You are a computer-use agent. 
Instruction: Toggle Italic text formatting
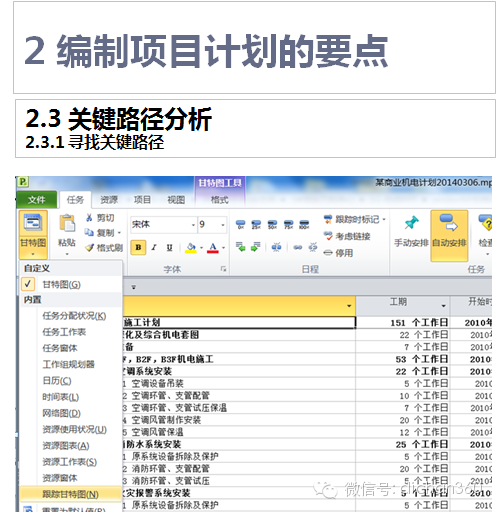[x=154, y=247]
